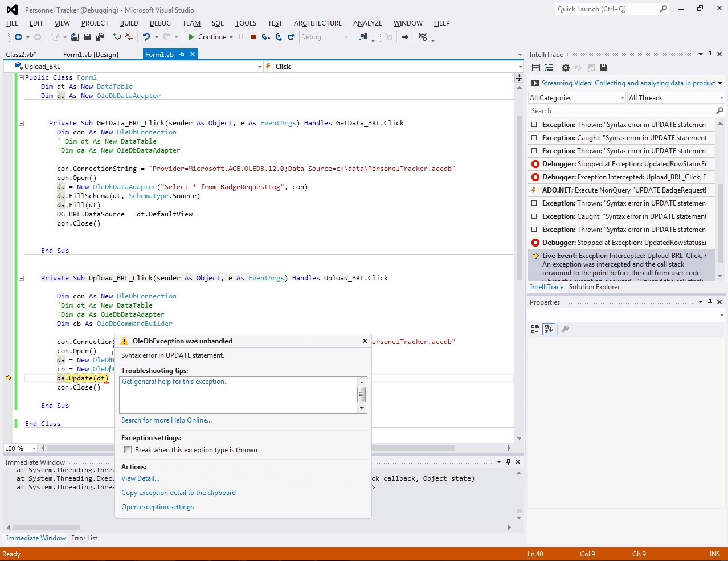This screenshot has width=728, height=561.
Task: Click the IntelliTrace calls view icon
Action: point(549,68)
